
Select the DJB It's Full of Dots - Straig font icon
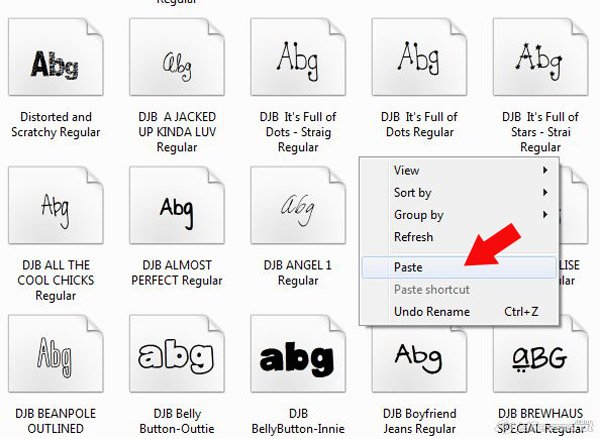click(x=298, y=57)
